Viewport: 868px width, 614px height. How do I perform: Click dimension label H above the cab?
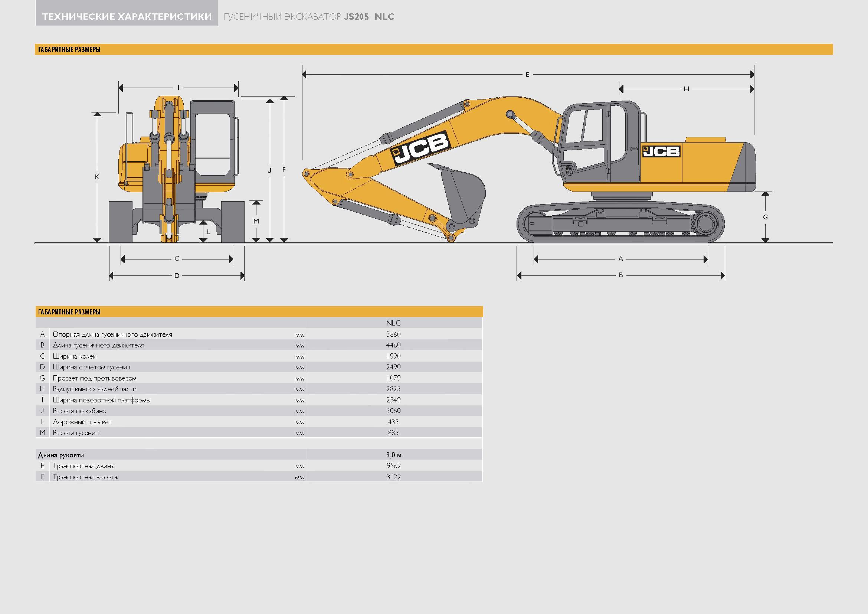tap(686, 89)
